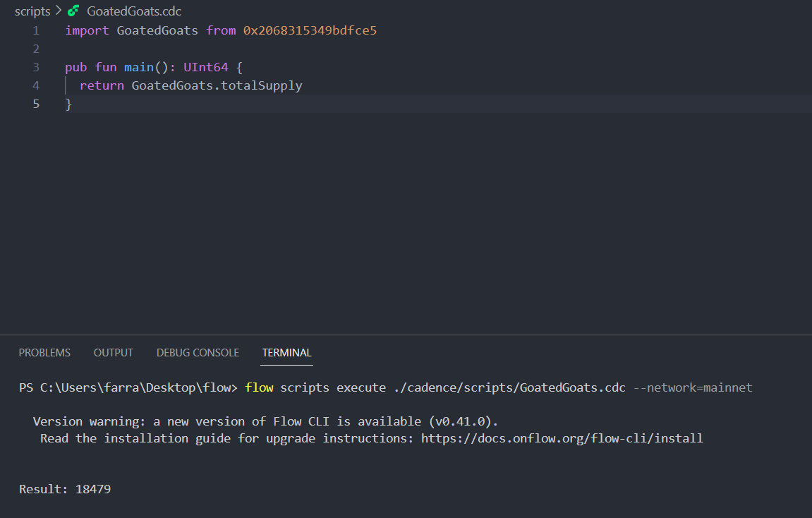The width and height of the screenshot is (812, 518).
Task: Click the closing brace on line 5
Action: 68,104
